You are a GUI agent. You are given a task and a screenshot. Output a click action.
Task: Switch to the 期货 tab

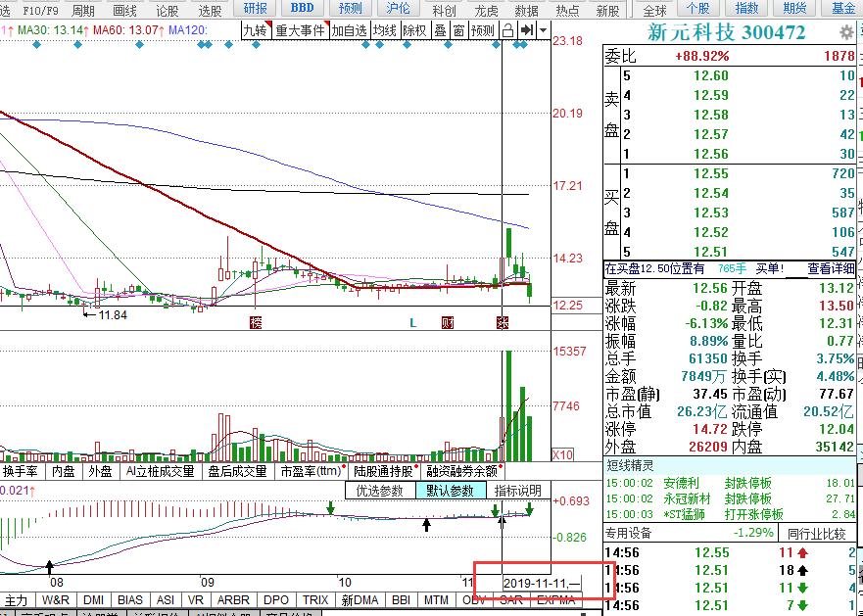[794, 8]
